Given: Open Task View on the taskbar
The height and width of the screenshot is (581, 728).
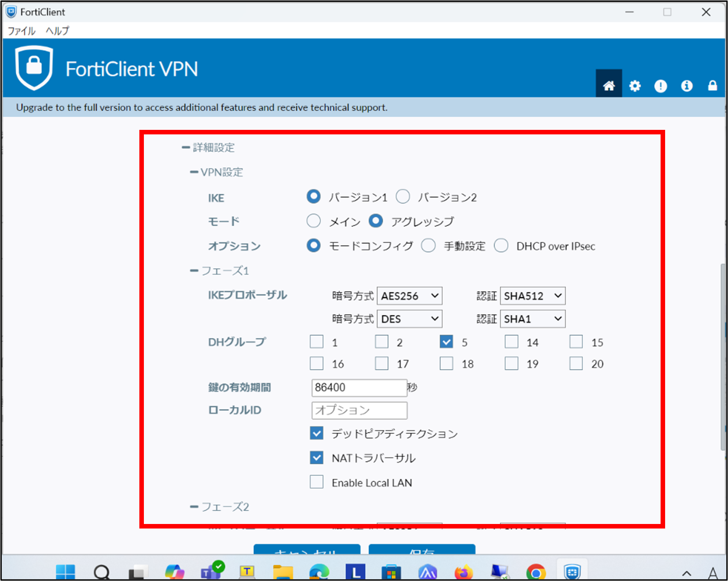Looking at the screenshot, I should click(x=138, y=572).
